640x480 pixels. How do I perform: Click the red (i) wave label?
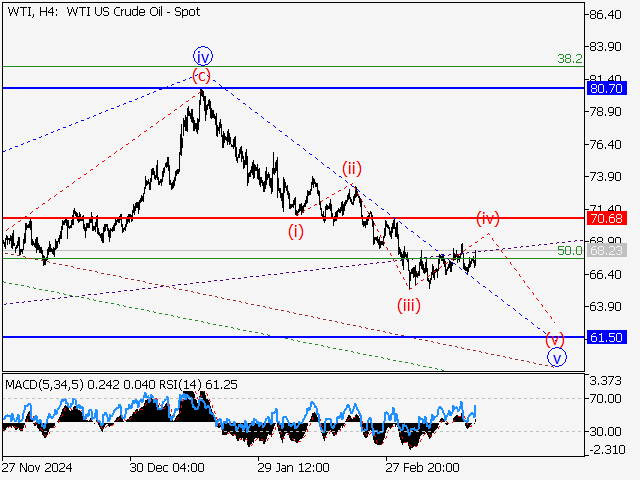[297, 231]
